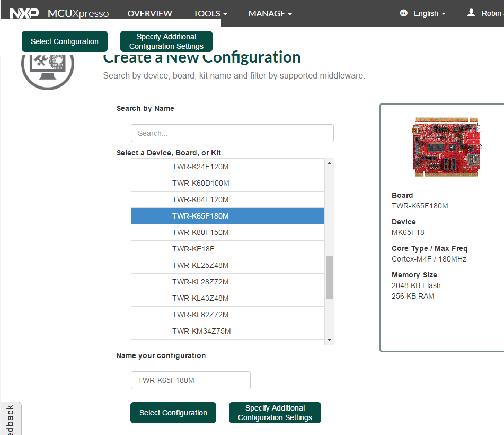Screen dimensions: 504x435
Task: Select TWR-KM34Z75M in the board list
Action: (227, 330)
